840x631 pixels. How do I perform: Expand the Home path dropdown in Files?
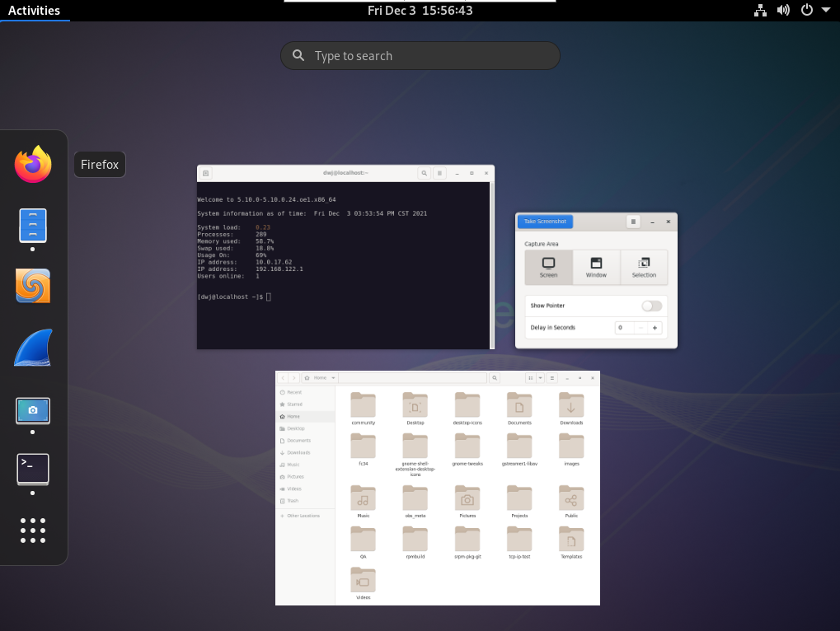click(333, 378)
